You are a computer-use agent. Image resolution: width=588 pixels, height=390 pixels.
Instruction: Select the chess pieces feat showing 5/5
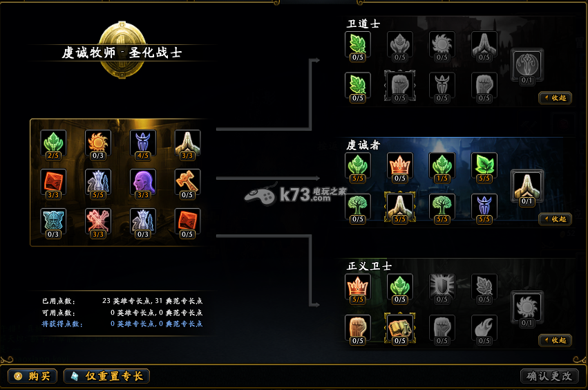coord(98,184)
